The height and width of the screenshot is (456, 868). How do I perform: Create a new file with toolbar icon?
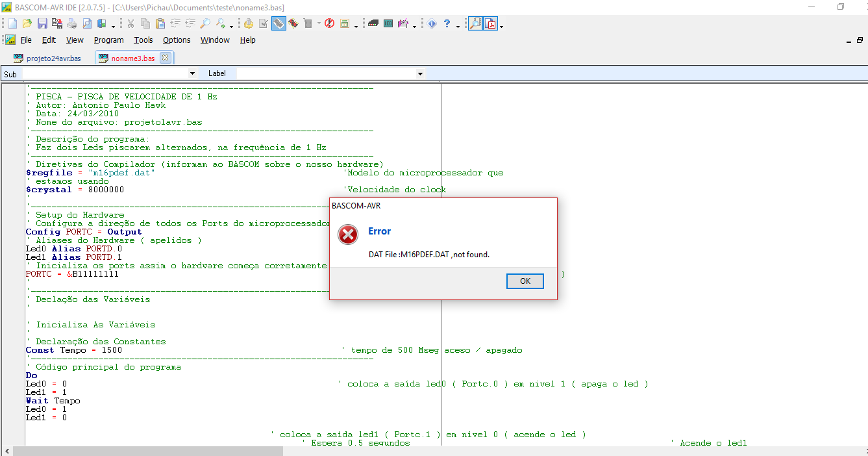click(x=12, y=23)
